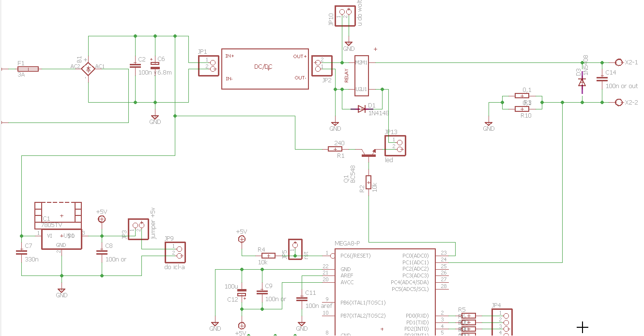644x336 pixels.
Task: Click the JP2 jumper header
Action: pos(322,65)
